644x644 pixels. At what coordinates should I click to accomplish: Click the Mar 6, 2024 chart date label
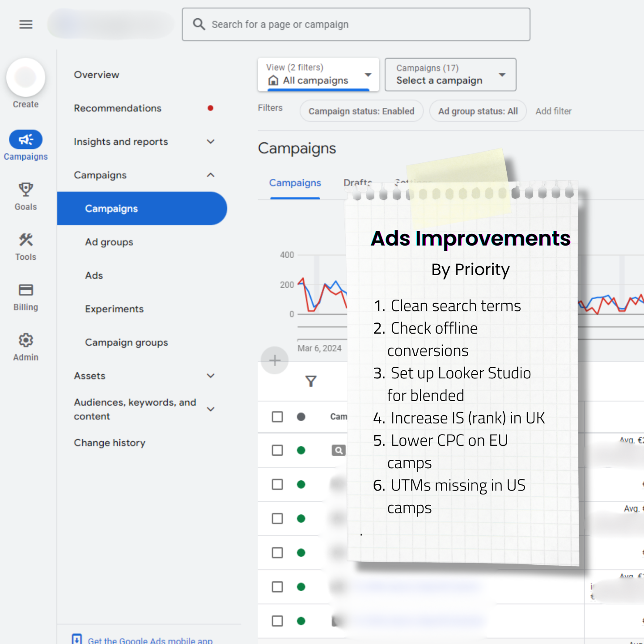pos(320,348)
